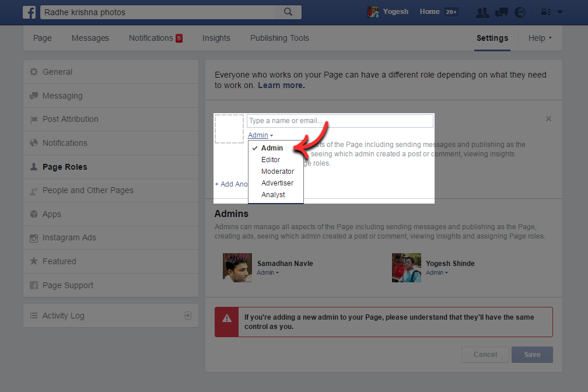The height and width of the screenshot is (392, 588).
Task: Open the Admin role selector dropdown
Action: click(260, 135)
